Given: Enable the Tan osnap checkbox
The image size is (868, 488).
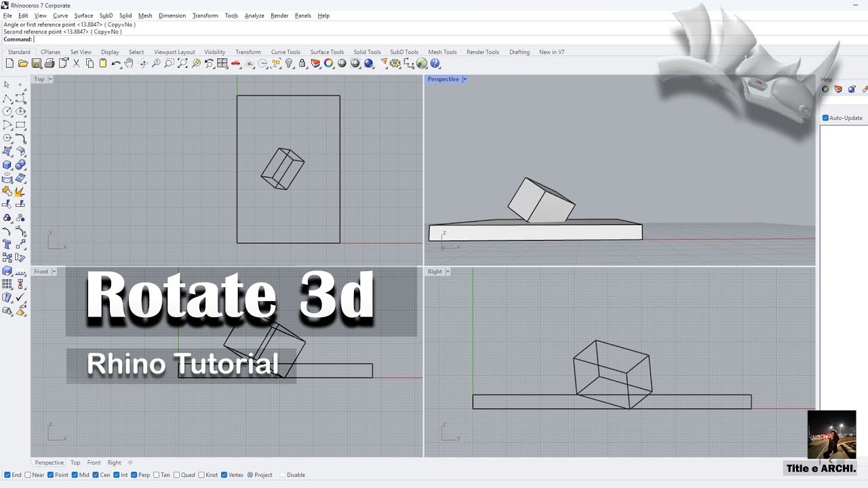Looking at the screenshot, I should coord(156,475).
